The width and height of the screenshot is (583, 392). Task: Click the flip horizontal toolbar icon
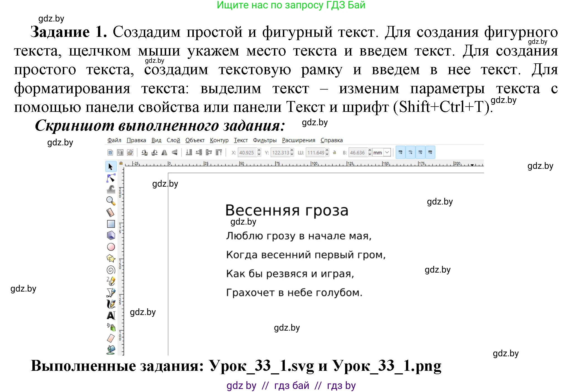pos(164,152)
